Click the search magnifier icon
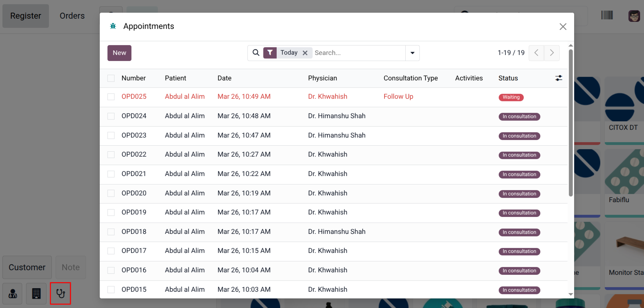 [x=256, y=53]
